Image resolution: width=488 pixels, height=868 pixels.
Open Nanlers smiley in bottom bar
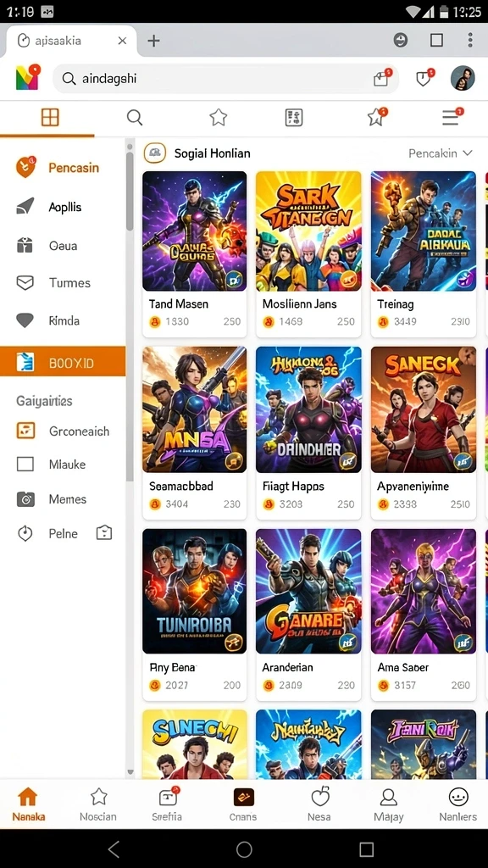458,804
